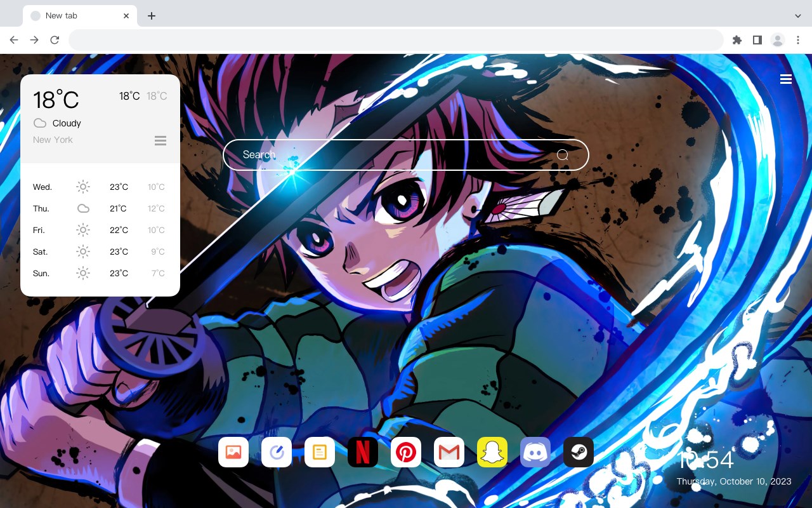Image resolution: width=812 pixels, height=508 pixels.
Task: Expand the tab search chevron
Action: (x=797, y=16)
